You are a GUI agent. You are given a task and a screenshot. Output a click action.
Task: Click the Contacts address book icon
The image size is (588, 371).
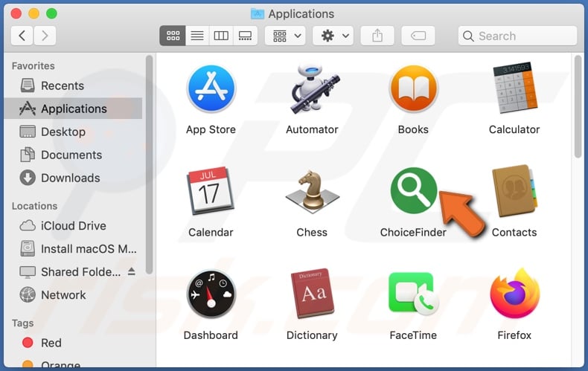pos(515,191)
